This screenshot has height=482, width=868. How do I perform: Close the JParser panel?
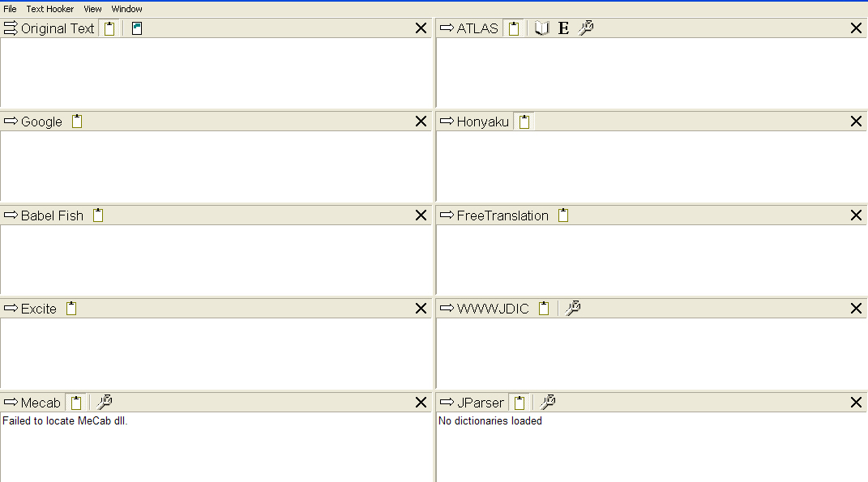point(856,403)
